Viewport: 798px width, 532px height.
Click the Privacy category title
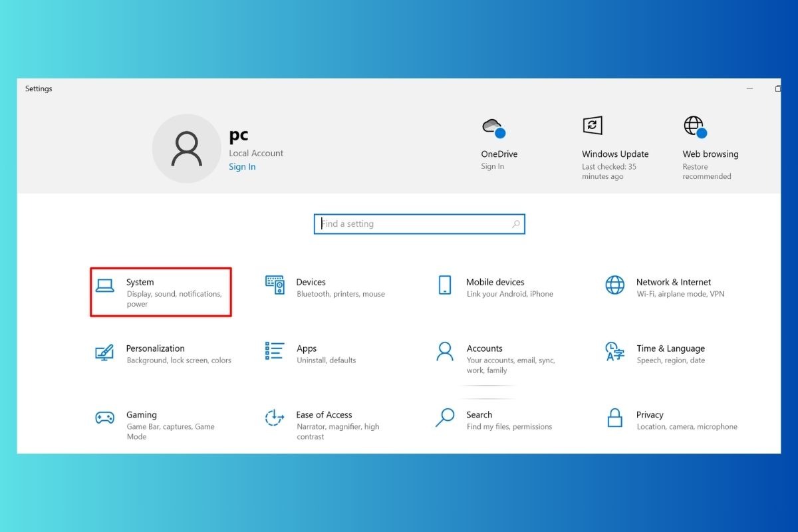650,415
